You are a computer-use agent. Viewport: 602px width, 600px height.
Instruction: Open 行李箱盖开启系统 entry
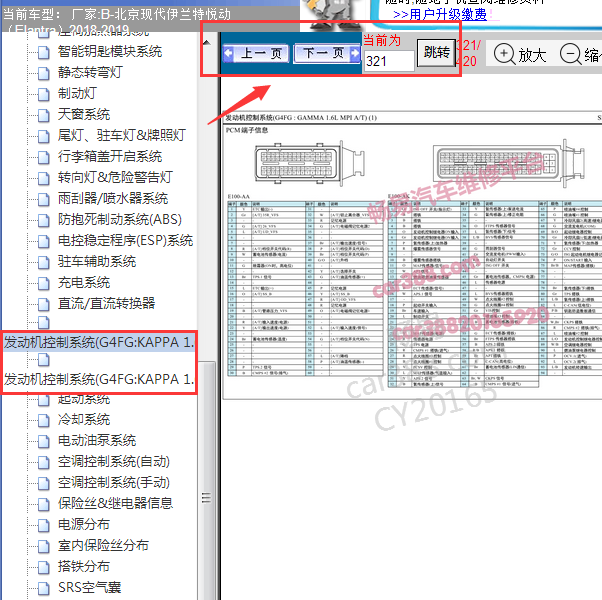click(x=110, y=157)
